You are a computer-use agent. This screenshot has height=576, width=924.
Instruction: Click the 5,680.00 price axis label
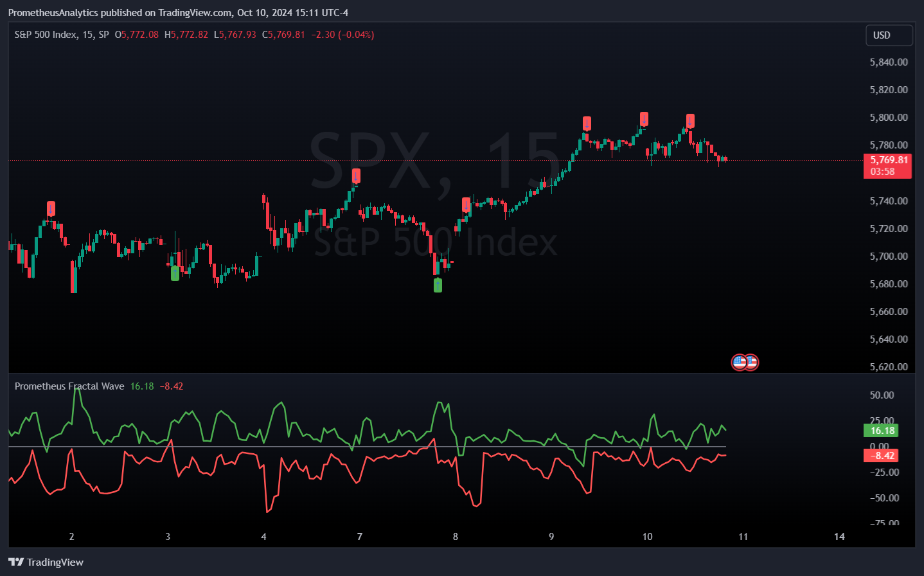(x=889, y=284)
